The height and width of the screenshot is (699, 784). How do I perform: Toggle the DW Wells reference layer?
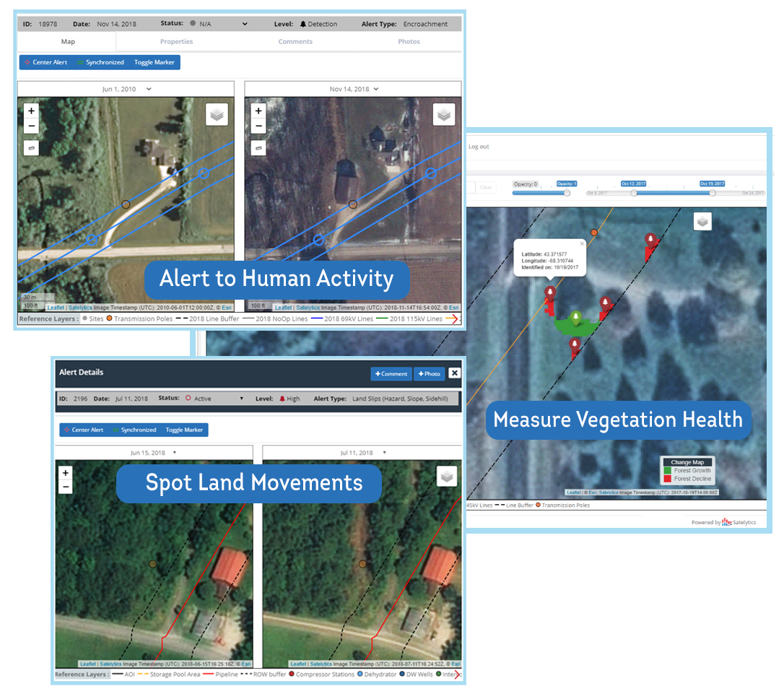(x=416, y=674)
